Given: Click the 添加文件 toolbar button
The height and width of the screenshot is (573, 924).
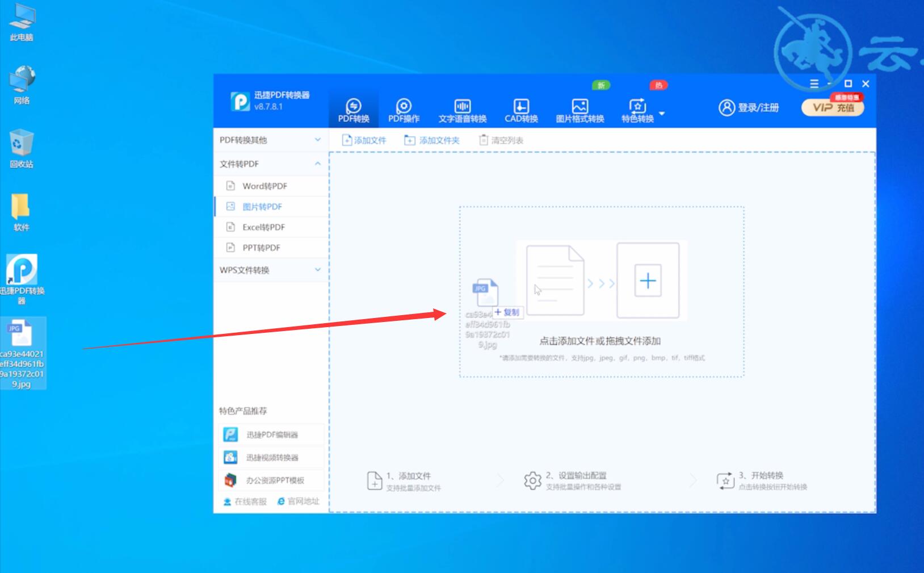Looking at the screenshot, I should (x=364, y=140).
